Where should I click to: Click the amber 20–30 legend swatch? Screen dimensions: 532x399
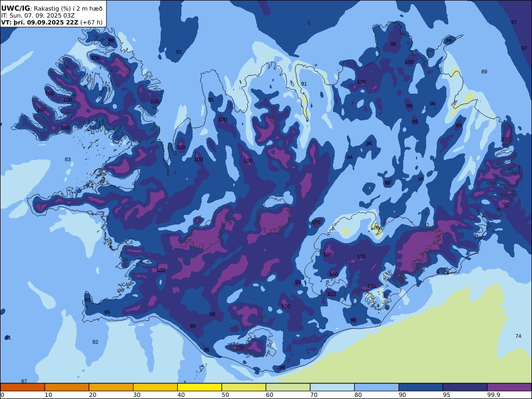click(111, 387)
